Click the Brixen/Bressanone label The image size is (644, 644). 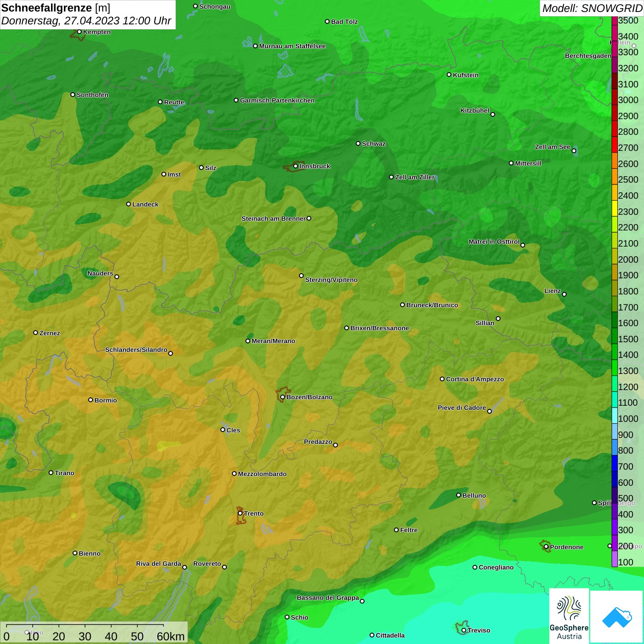click(x=379, y=328)
